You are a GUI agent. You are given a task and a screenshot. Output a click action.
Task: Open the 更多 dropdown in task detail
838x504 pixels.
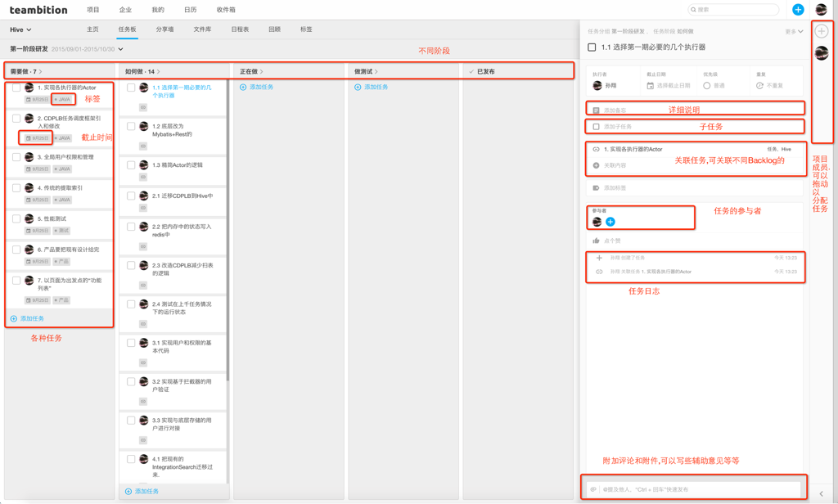point(794,32)
